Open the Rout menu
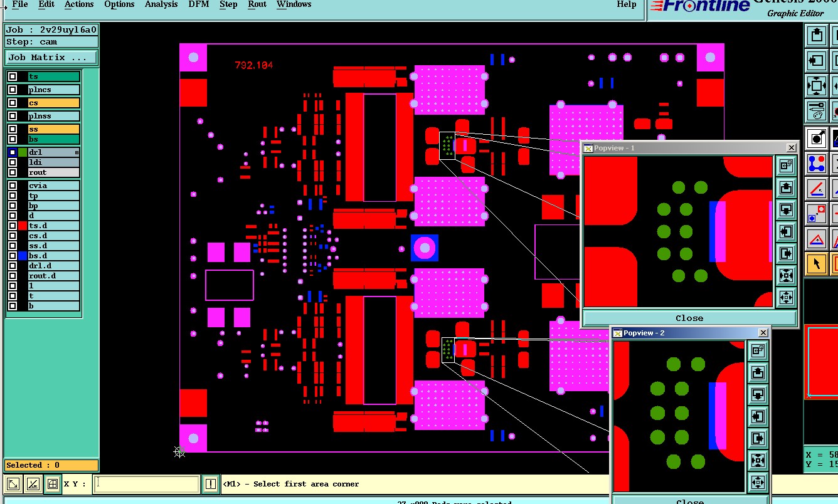 tap(257, 4)
